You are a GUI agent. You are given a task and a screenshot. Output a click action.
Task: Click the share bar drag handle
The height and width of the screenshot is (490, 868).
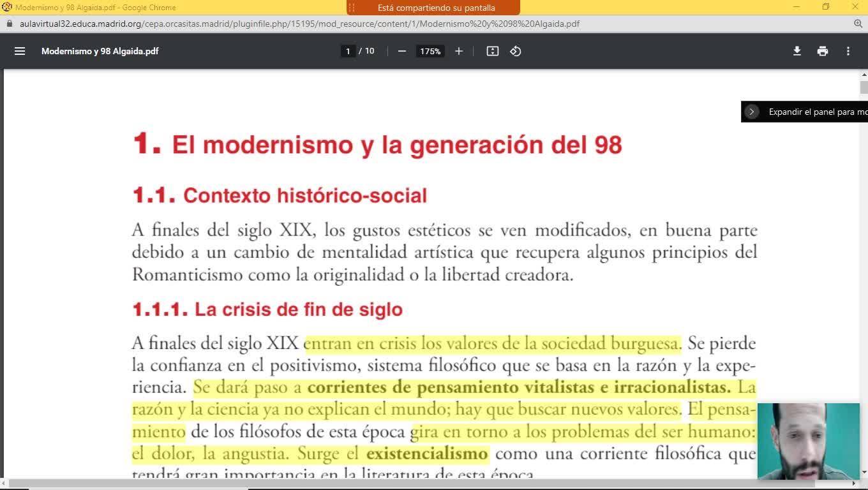[x=352, y=8]
